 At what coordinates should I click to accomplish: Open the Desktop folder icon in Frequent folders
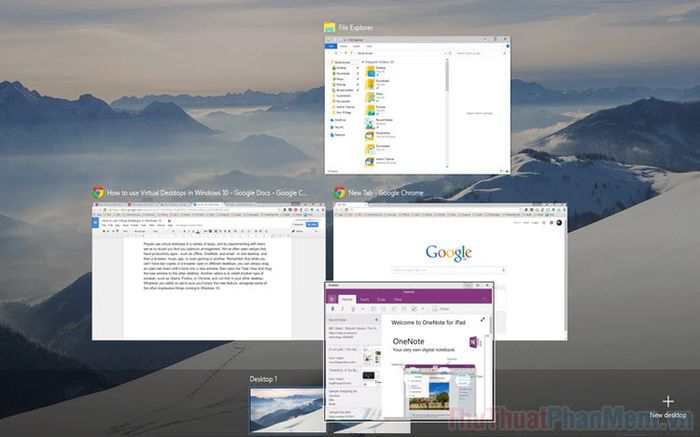(370, 71)
